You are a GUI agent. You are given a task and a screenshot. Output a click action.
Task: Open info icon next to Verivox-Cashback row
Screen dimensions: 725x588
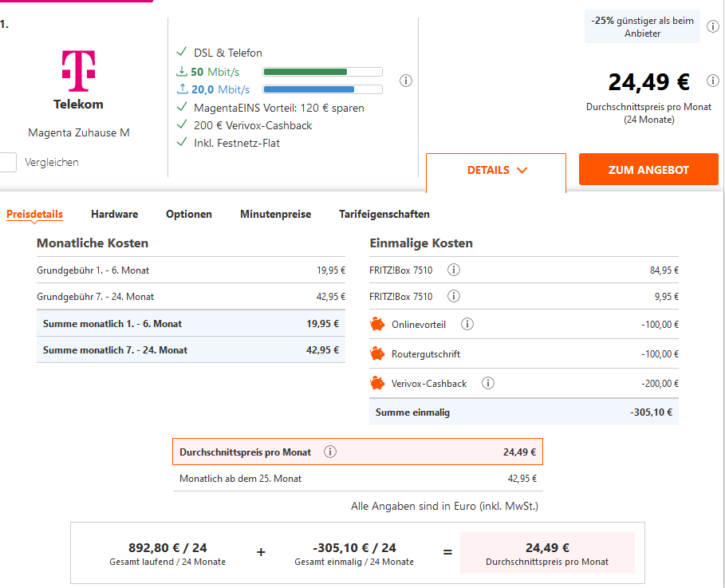[x=488, y=383]
